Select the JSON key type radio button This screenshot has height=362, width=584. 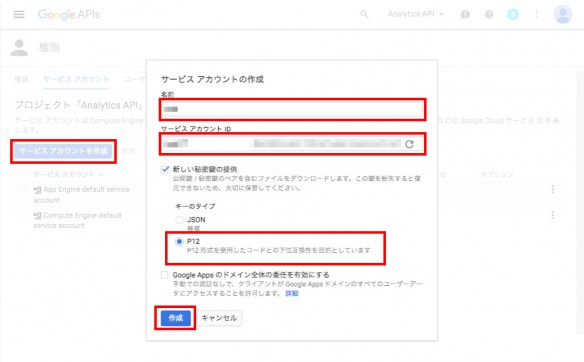179,220
